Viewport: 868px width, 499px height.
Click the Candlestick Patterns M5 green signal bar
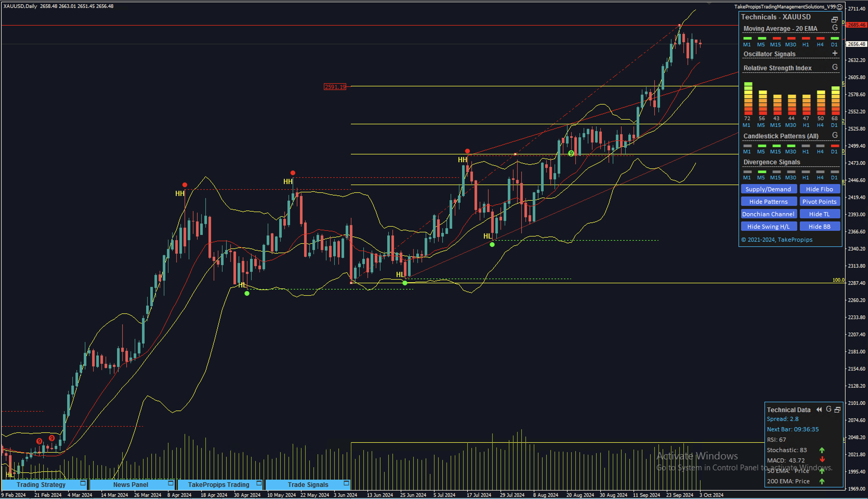(762, 146)
